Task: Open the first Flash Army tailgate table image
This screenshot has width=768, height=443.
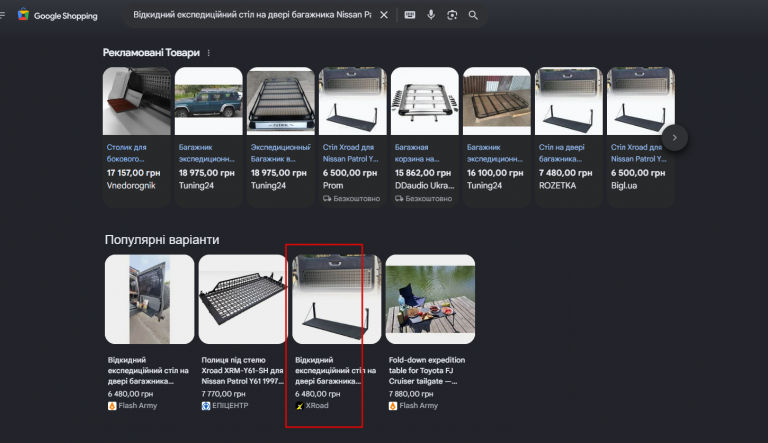Action: pyautogui.click(x=149, y=299)
